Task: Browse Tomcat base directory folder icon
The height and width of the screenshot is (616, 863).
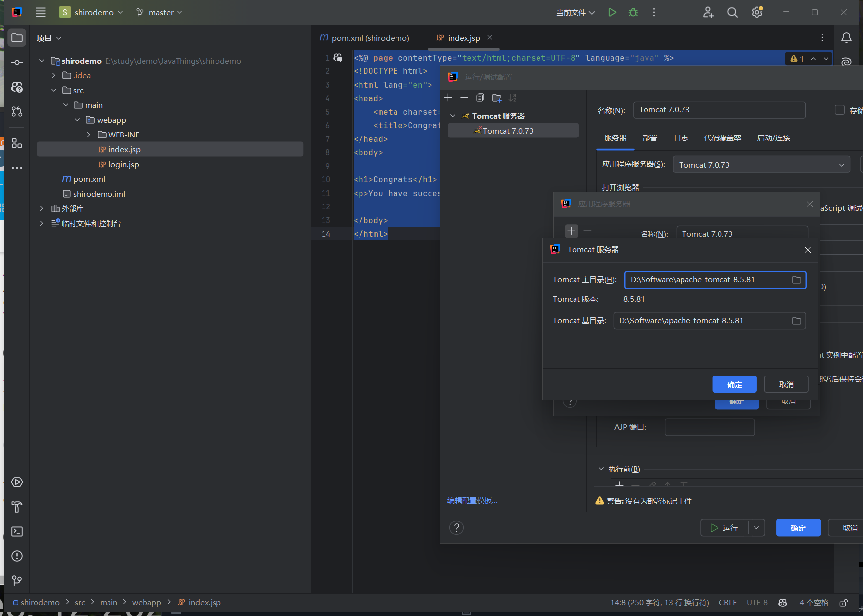Action: (x=796, y=321)
